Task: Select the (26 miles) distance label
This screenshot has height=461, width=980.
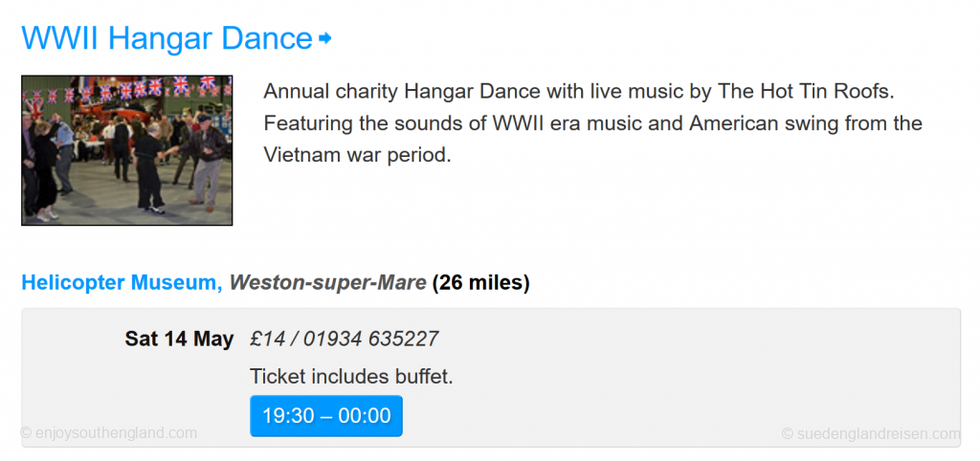Action: (x=480, y=282)
